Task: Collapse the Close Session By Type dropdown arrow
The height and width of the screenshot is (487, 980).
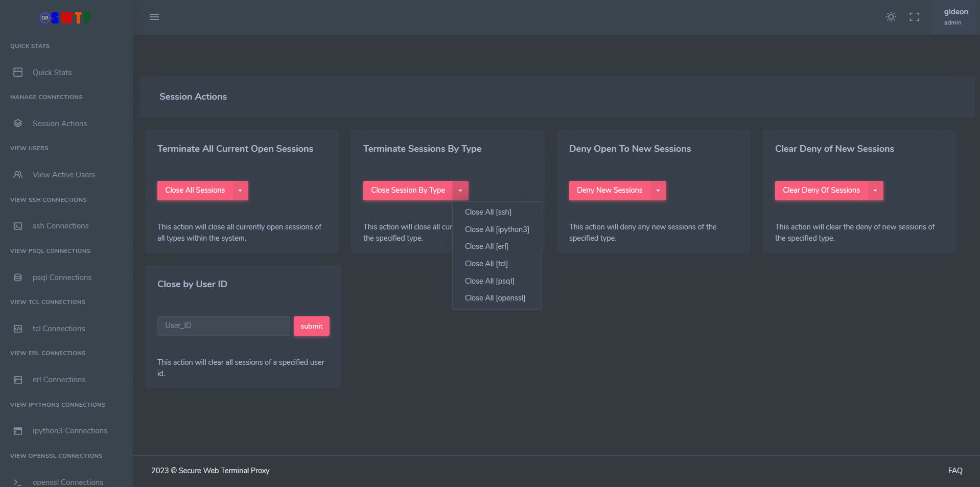Action: coord(460,191)
